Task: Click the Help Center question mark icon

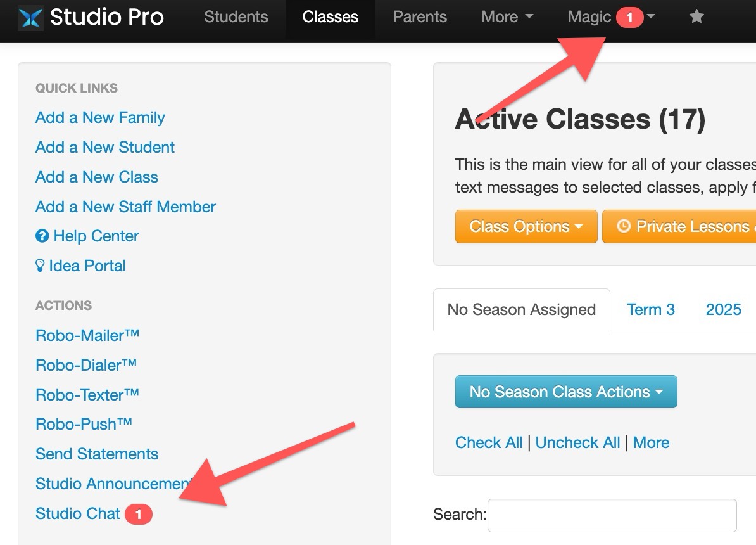Action: click(42, 236)
